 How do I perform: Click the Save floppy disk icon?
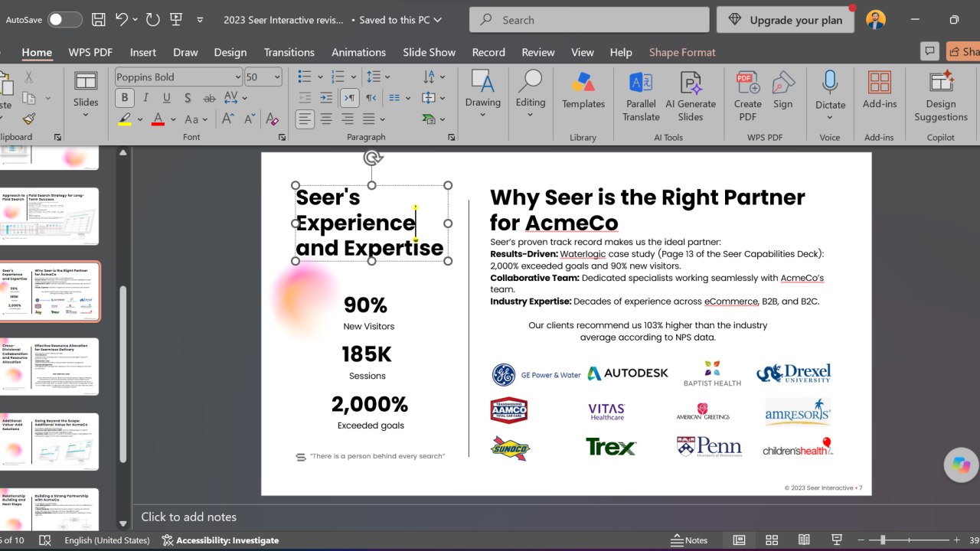click(x=98, y=20)
